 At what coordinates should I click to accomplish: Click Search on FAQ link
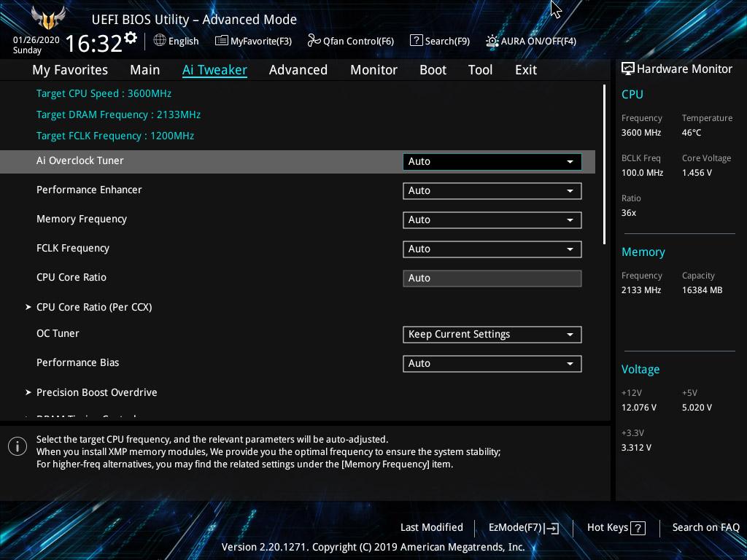coord(705,527)
